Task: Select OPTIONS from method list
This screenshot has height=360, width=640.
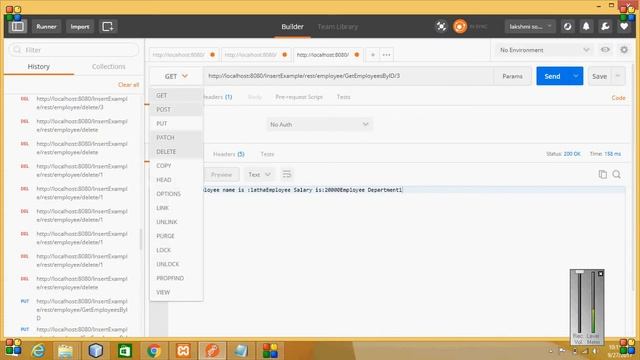Action: click(x=176, y=194)
